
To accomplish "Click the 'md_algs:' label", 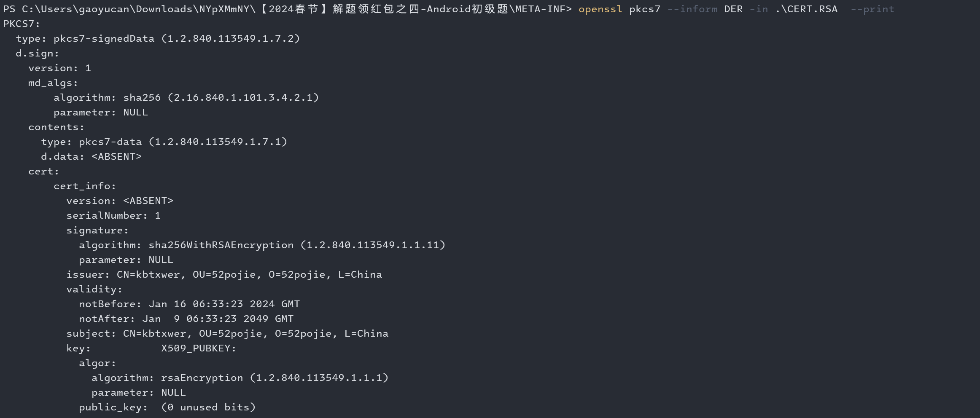I will point(53,83).
